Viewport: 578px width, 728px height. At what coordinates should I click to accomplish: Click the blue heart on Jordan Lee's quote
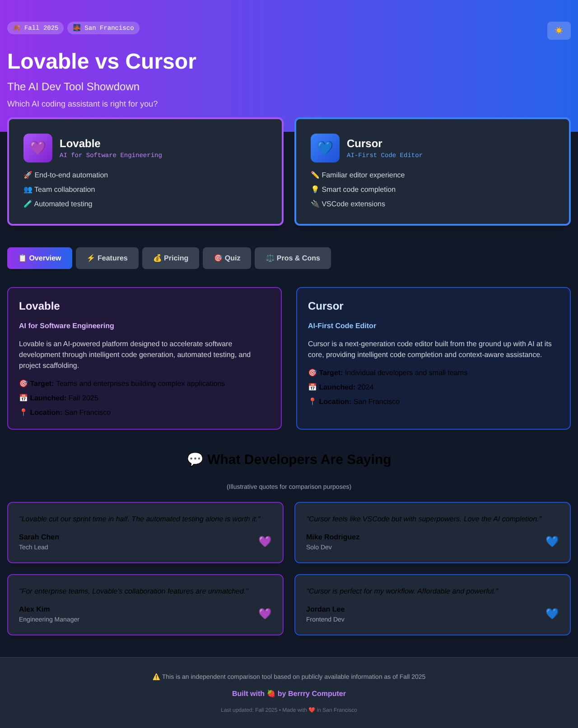tap(552, 613)
